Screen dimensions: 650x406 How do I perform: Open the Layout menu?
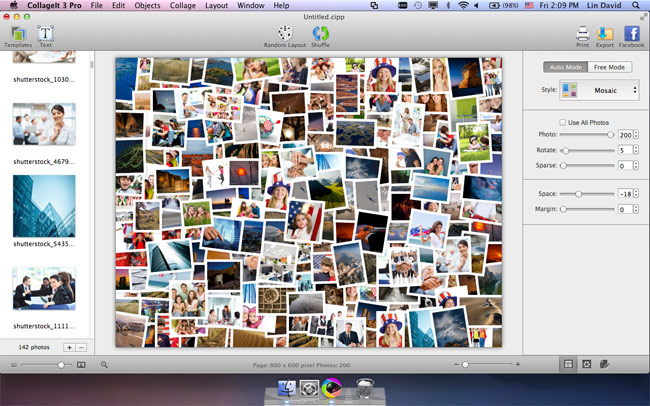216,6
